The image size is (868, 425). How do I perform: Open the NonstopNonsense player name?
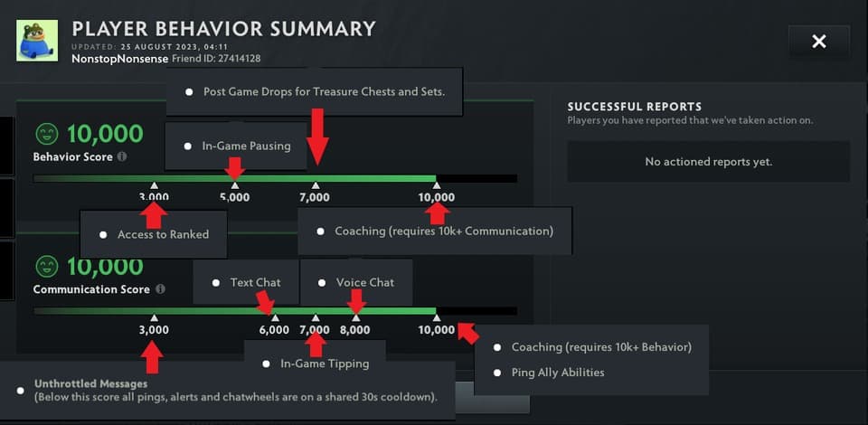click(119, 58)
